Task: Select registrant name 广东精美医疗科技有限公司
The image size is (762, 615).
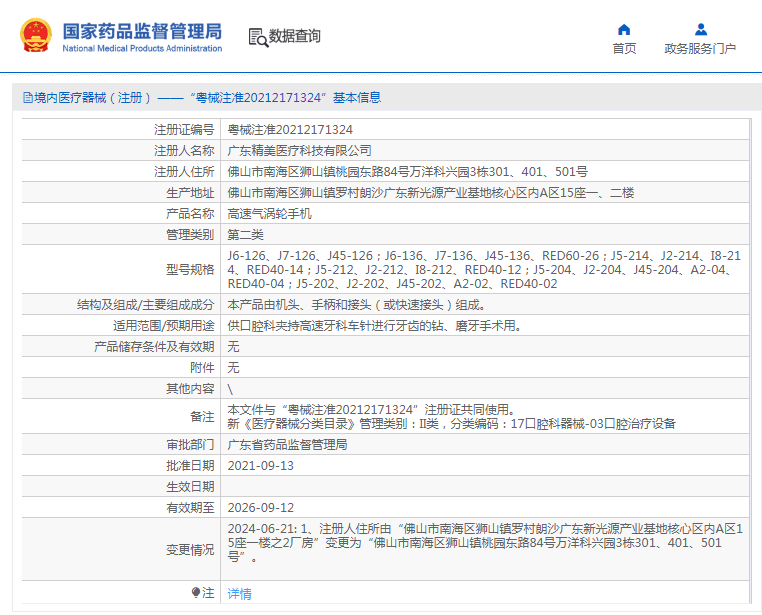Action: (299, 151)
